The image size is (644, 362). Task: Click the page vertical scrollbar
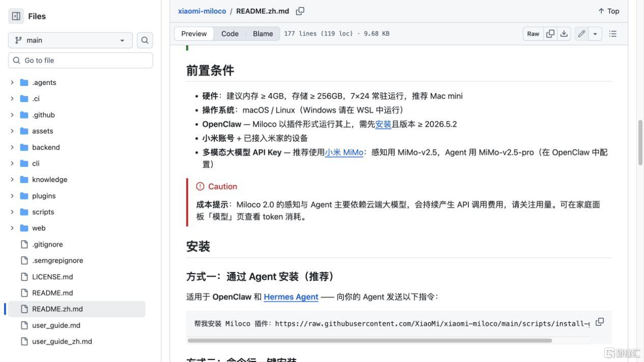(x=640, y=142)
